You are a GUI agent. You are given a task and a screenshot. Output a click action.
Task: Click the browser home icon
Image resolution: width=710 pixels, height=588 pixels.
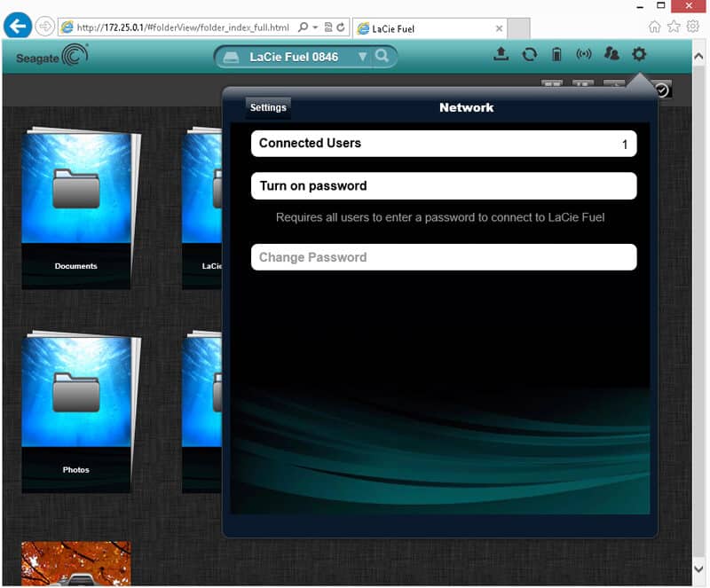[654, 27]
